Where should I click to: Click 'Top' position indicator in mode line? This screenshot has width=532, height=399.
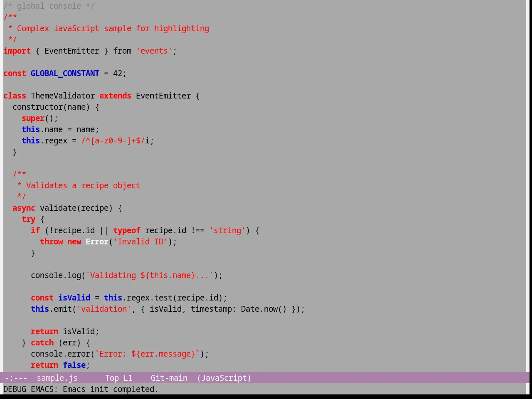112,378
